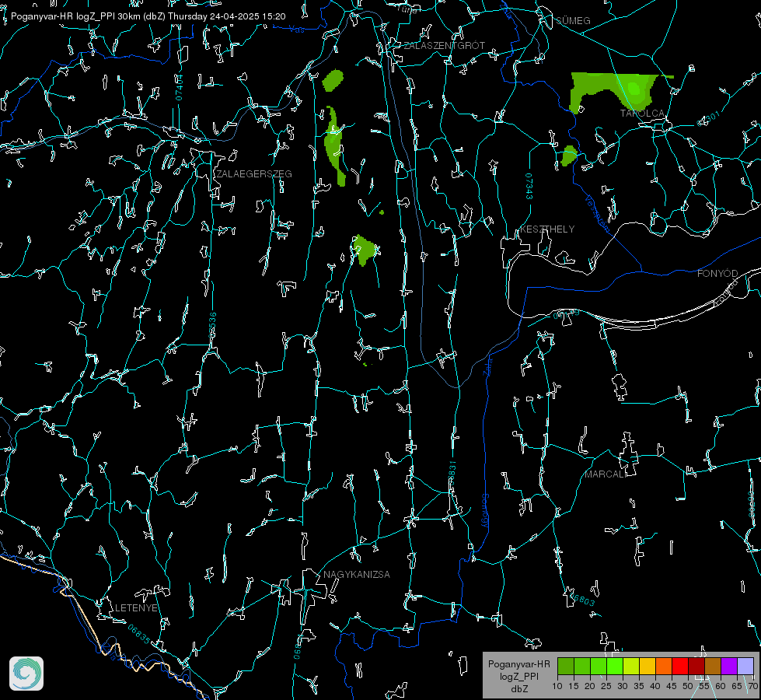Pick the 50-55 dBZ dark red swatch
This screenshot has height=700, width=761.
pyautogui.click(x=696, y=666)
